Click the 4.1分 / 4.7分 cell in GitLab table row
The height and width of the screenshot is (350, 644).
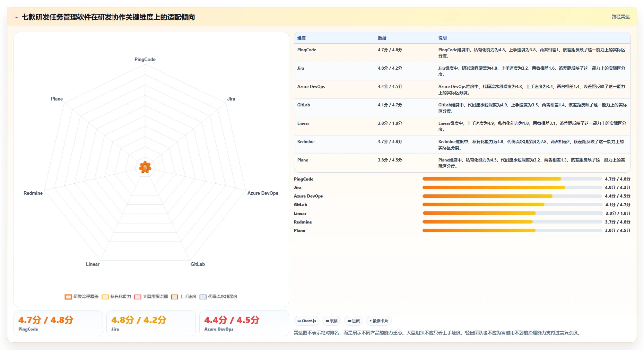point(390,105)
